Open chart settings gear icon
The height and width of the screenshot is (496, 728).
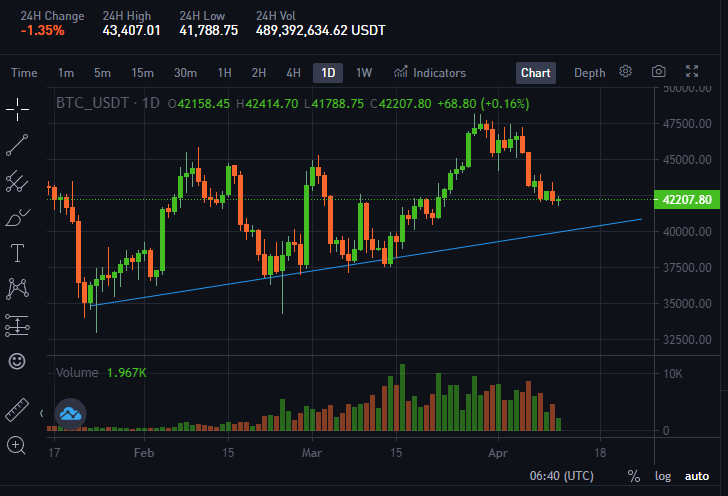click(625, 72)
